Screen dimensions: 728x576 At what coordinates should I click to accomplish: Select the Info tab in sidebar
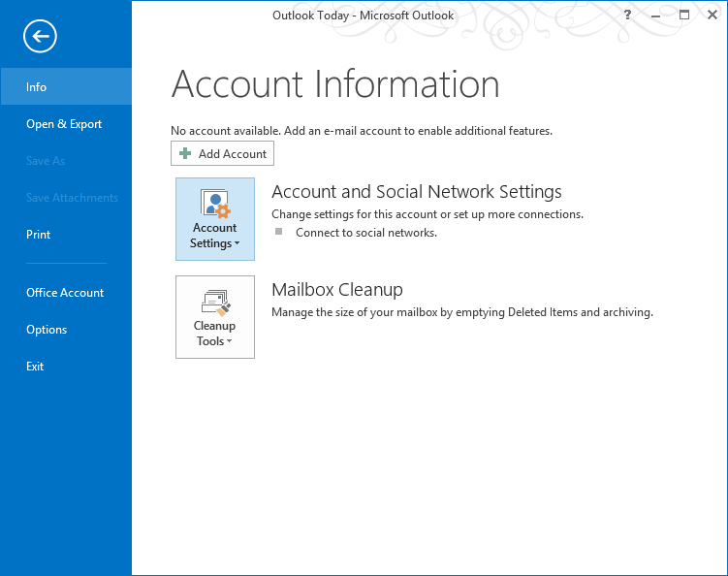pos(37,87)
